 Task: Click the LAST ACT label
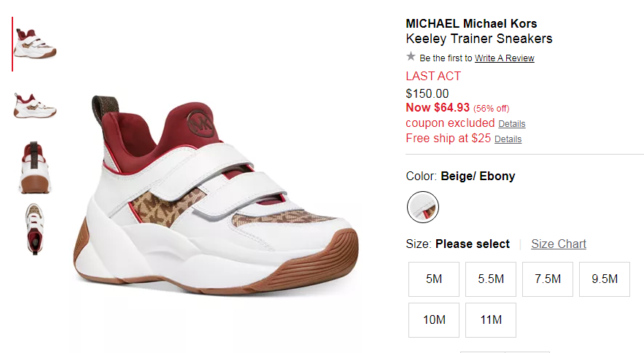(433, 76)
